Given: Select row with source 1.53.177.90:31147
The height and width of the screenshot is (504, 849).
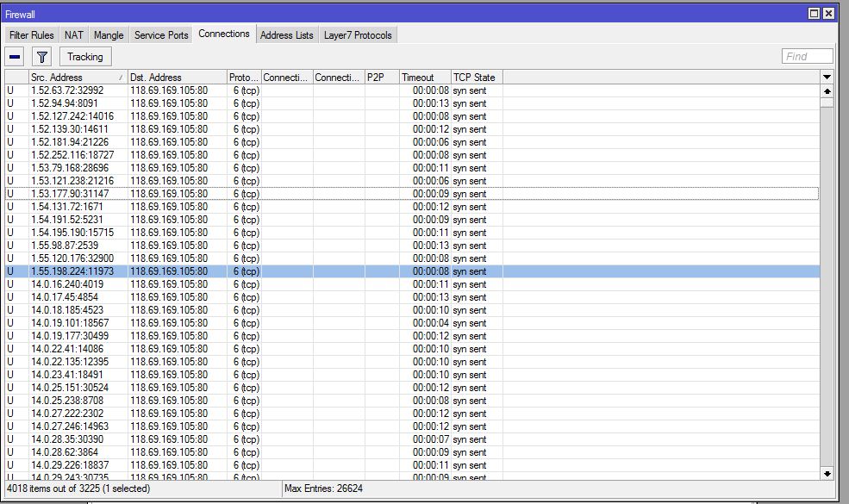Looking at the screenshot, I should tap(412, 194).
